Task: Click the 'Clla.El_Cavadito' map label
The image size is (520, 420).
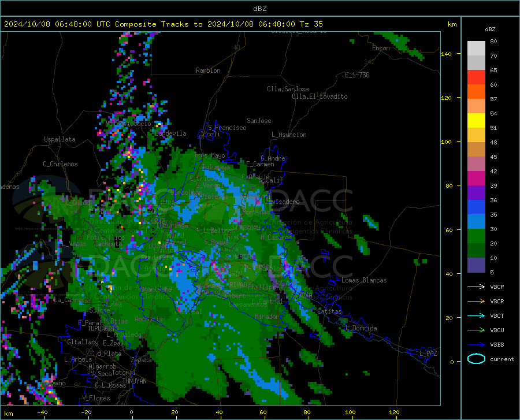Action: pos(320,96)
